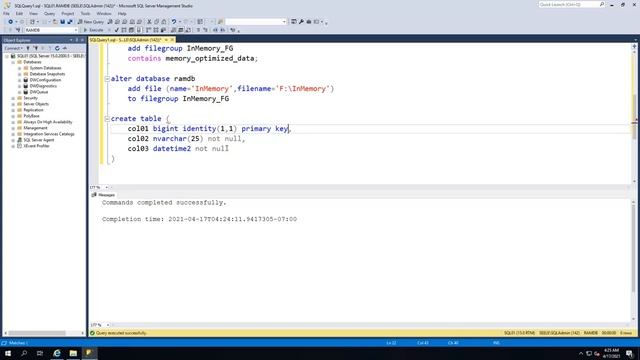Viewport: 640px width, 360px height.
Task: Expand the DWDiagnostics database
Action: tap(19, 86)
